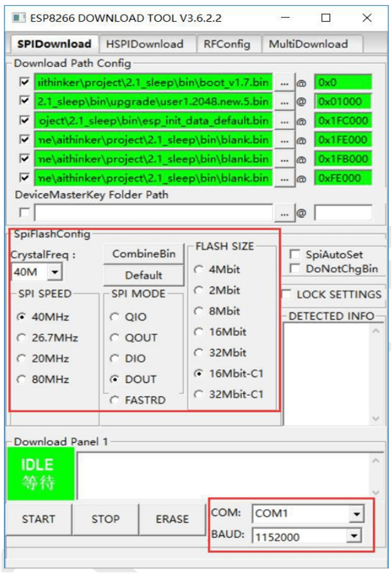This screenshot has width=392, height=573.
Task: Click the 0x01000 address field
Action: coord(343,102)
